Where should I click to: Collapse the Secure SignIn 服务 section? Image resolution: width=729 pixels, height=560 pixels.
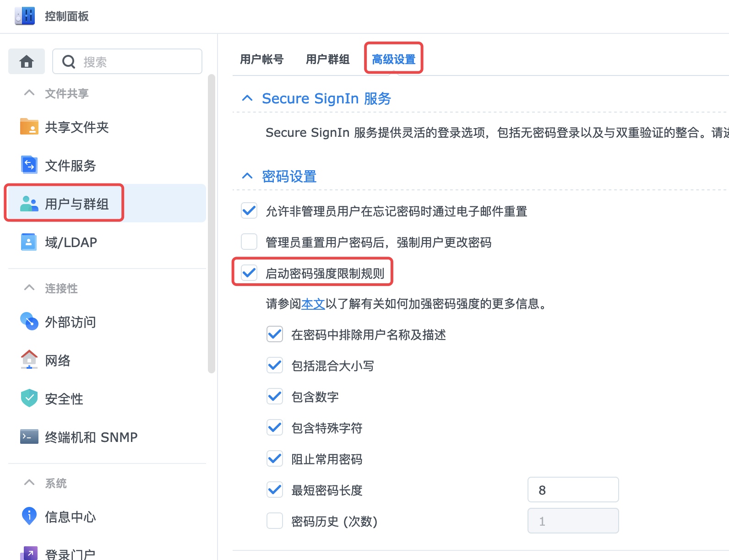pyautogui.click(x=247, y=98)
